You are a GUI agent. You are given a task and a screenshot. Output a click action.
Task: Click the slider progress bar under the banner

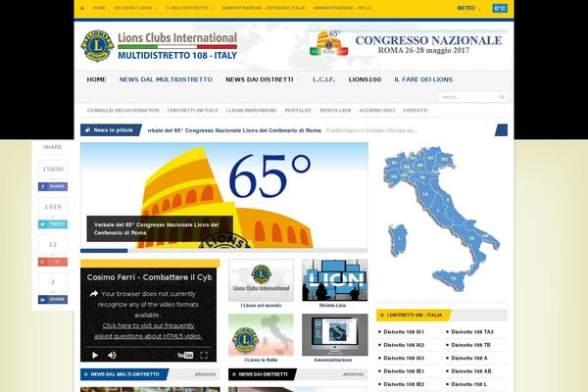tap(224, 251)
